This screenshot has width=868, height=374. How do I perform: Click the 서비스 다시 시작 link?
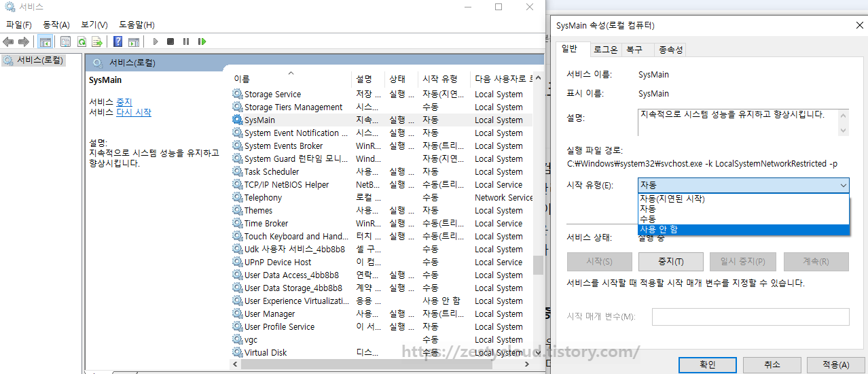tap(134, 112)
